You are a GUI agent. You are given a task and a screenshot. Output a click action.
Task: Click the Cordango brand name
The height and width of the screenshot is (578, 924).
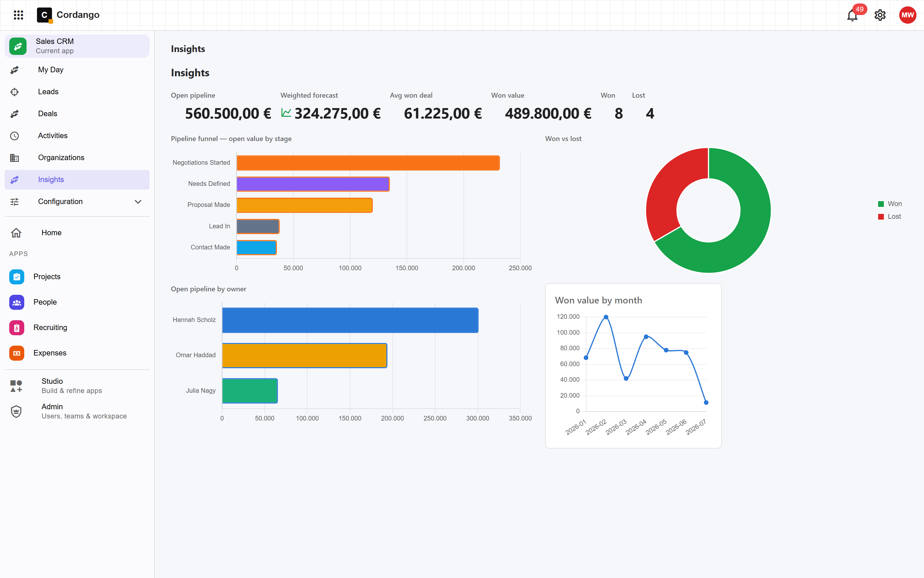[78, 15]
